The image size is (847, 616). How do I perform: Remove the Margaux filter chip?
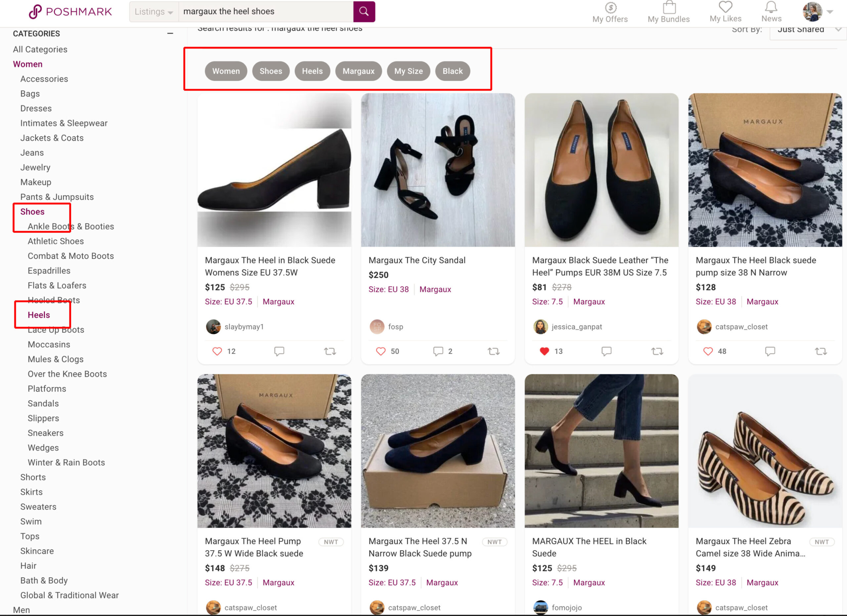tap(359, 71)
